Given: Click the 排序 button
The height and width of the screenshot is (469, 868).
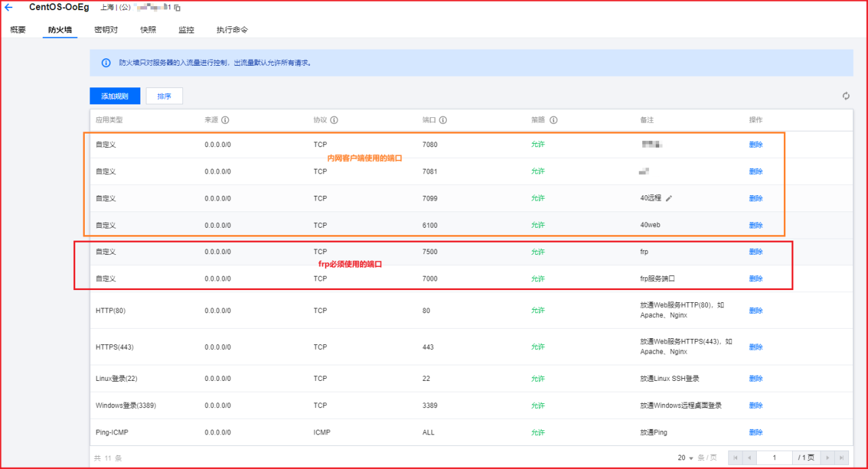Looking at the screenshot, I should 164,96.
